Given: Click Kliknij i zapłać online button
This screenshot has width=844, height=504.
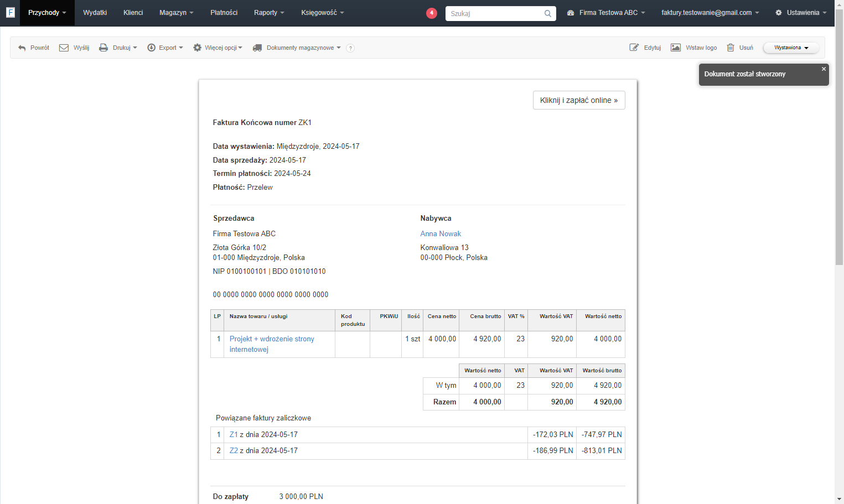Looking at the screenshot, I should pyautogui.click(x=579, y=100).
